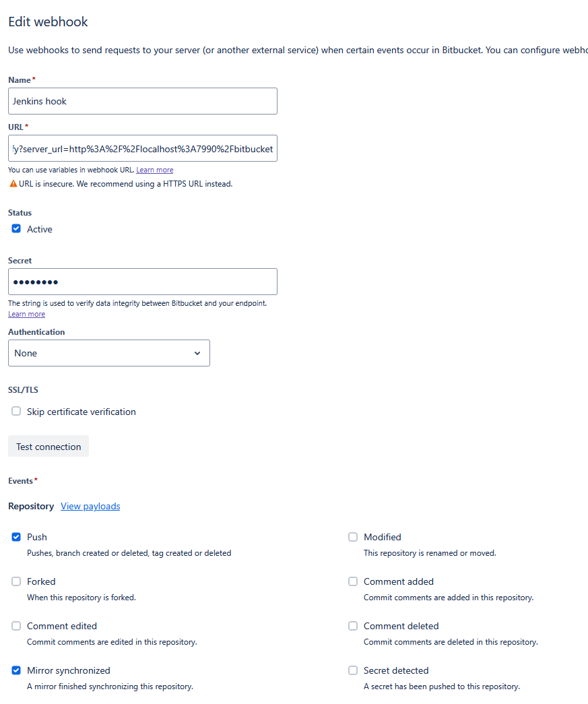This screenshot has width=588, height=704.
Task: Focus the webhook Name field
Action: pyautogui.click(x=142, y=101)
